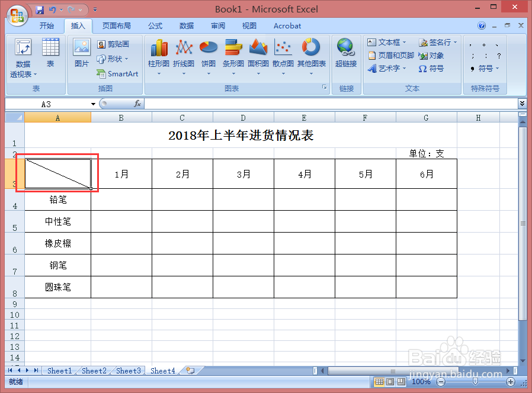Insert a scatter chart (散点图)
The height and width of the screenshot is (393, 532).
pyautogui.click(x=283, y=57)
